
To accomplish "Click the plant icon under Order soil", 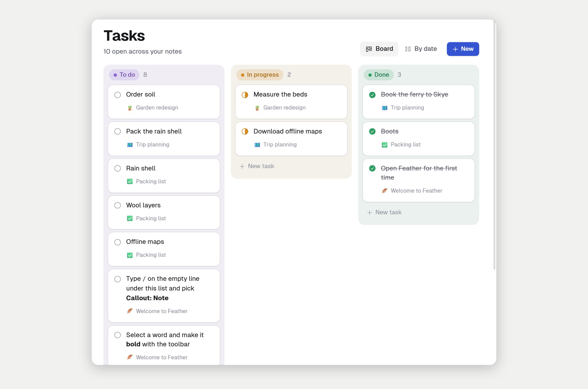I will (x=130, y=108).
